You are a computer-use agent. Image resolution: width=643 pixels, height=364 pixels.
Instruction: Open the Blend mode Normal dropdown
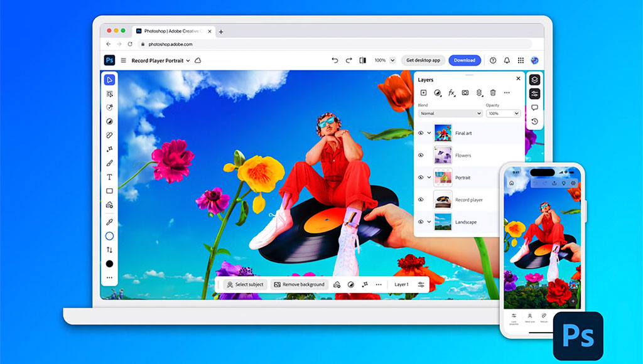coord(450,114)
